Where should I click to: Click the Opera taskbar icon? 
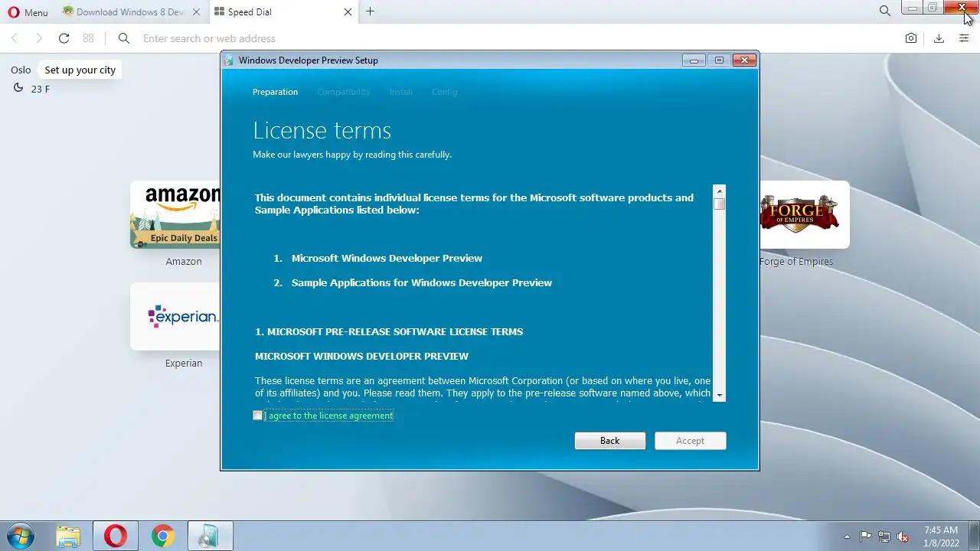click(x=116, y=536)
